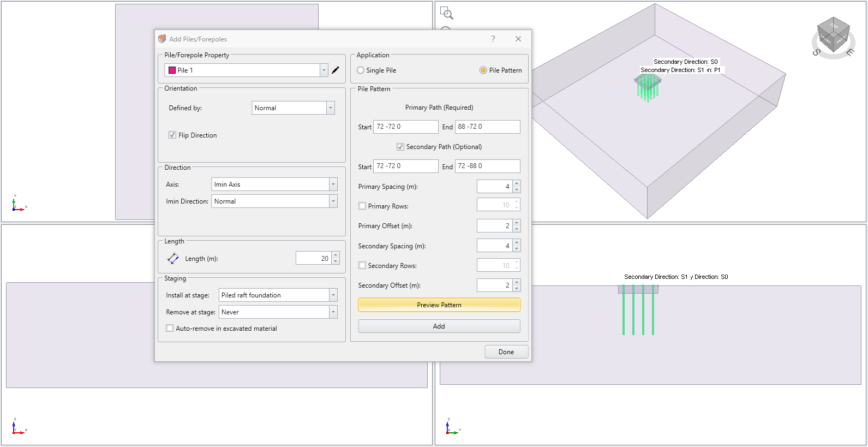Enable Auto-remove in excavated material

click(x=170, y=328)
